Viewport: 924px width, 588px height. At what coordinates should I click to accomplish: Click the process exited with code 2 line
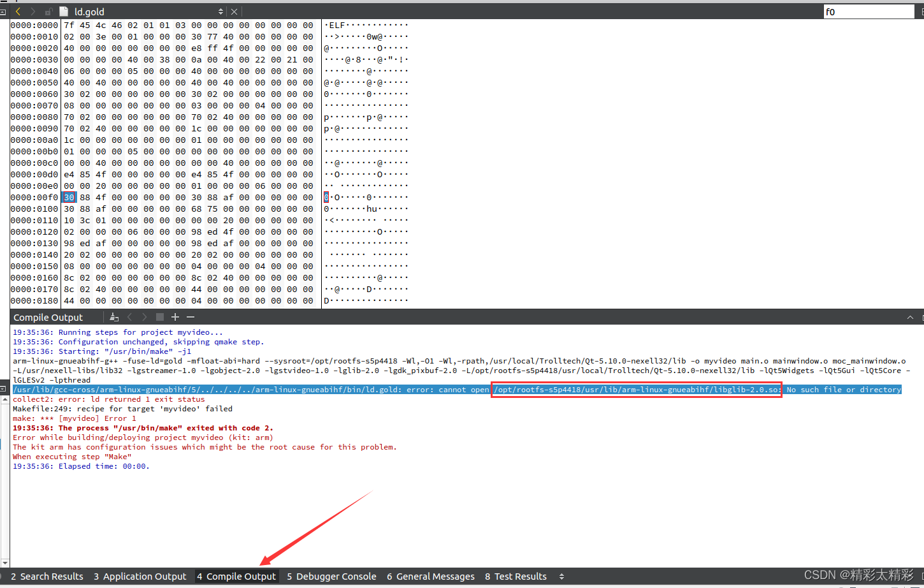point(143,428)
